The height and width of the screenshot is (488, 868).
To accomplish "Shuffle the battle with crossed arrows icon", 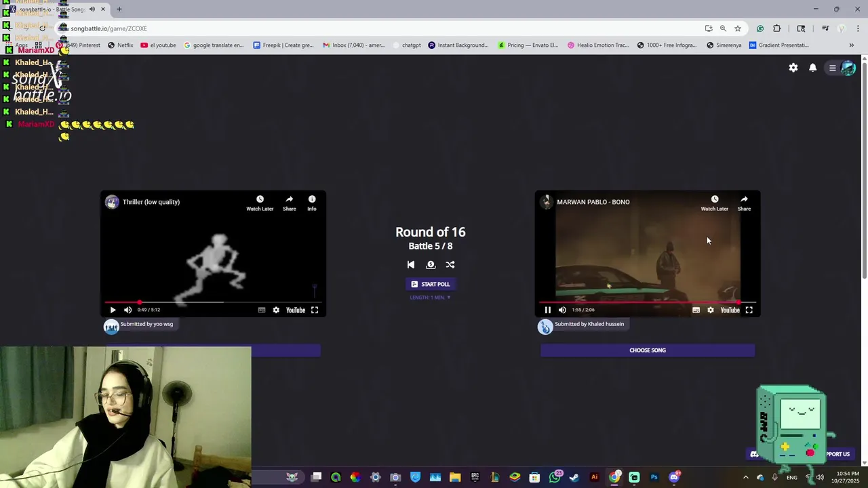I will tap(450, 265).
